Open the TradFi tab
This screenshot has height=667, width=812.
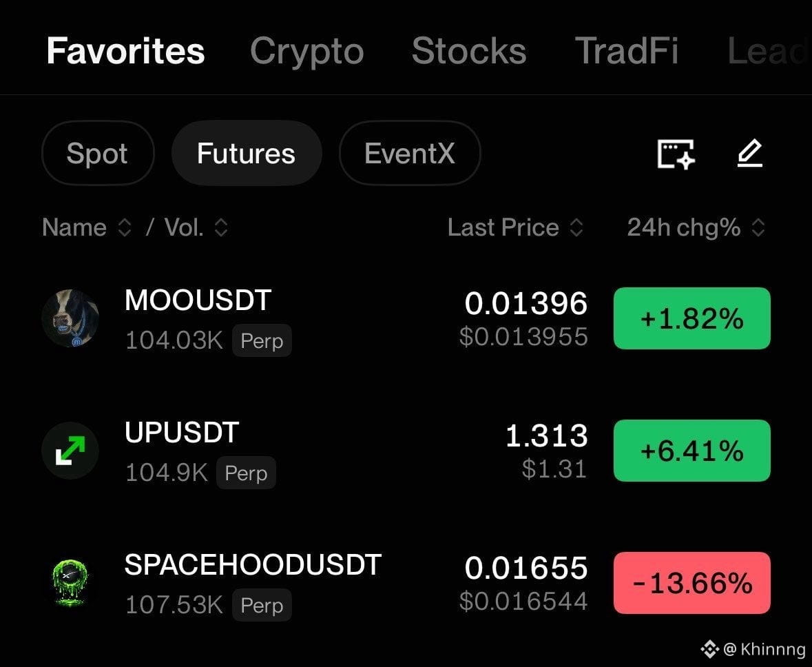(627, 51)
